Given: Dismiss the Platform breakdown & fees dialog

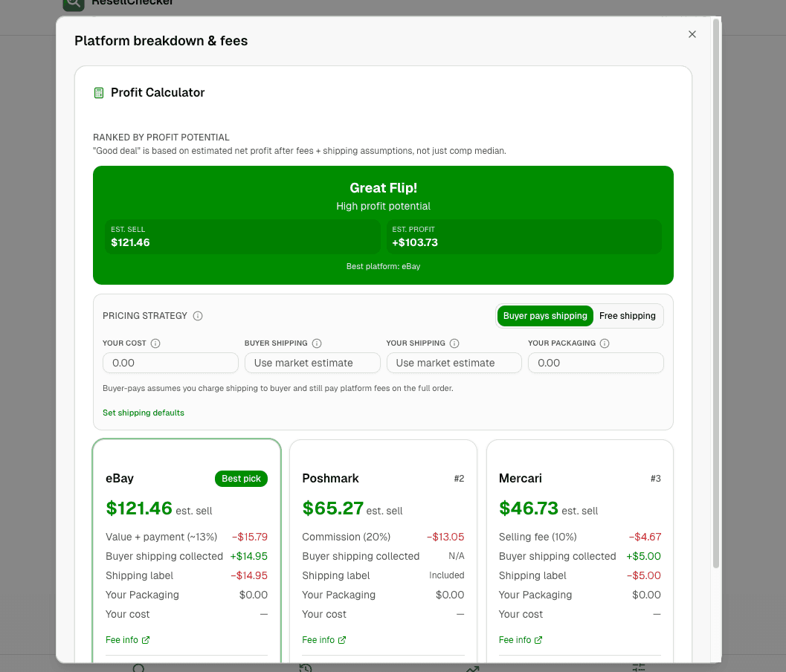Looking at the screenshot, I should [692, 34].
